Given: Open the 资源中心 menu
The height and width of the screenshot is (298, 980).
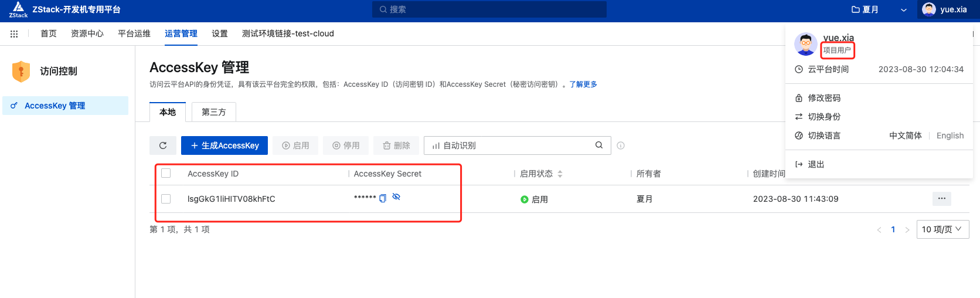Looking at the screenshot, I should point(87,34).
